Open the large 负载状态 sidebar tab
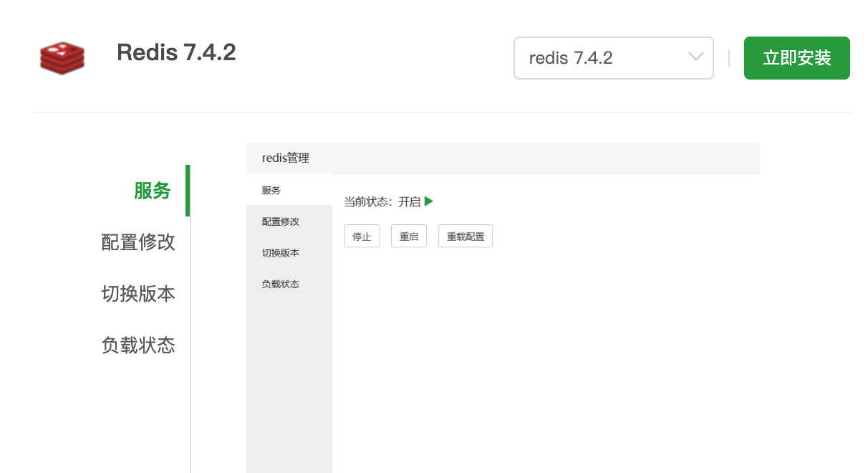The height and width of the screenshot is (473, 868). pos(138,345)
